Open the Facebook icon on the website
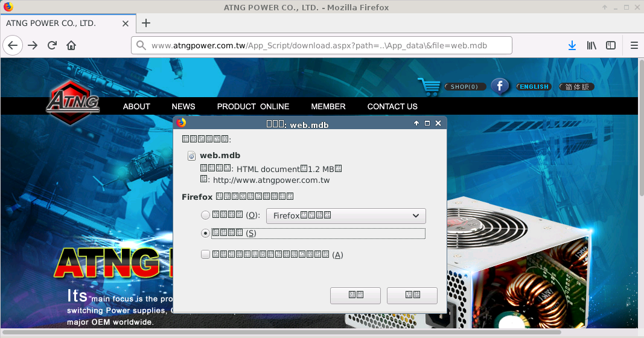Viewport: 644px width, 338px height. (500, 86)
